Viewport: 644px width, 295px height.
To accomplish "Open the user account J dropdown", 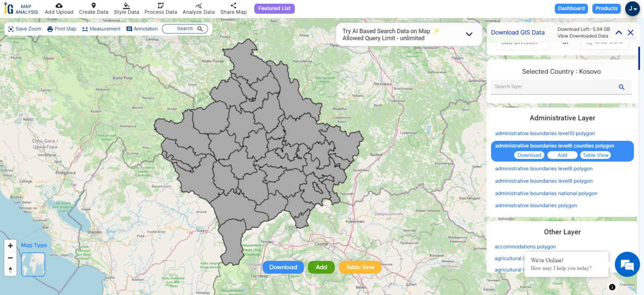I will click(632, 8).
